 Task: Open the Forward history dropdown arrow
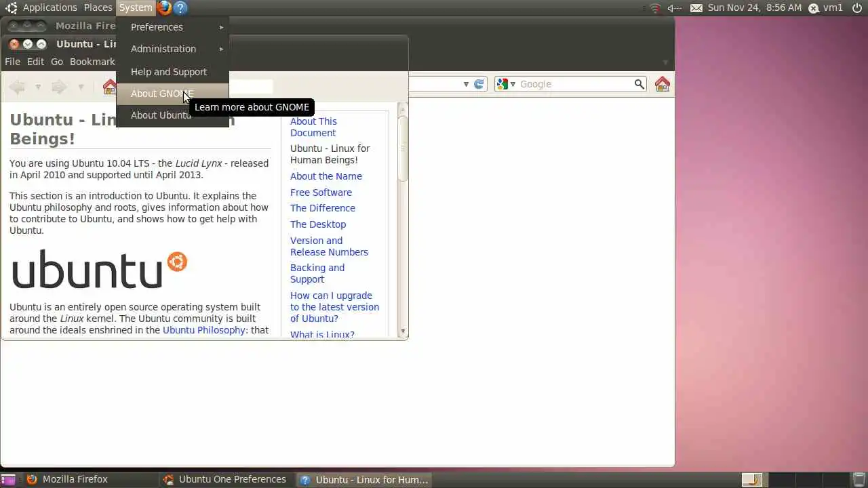click(x=81, y=87)
